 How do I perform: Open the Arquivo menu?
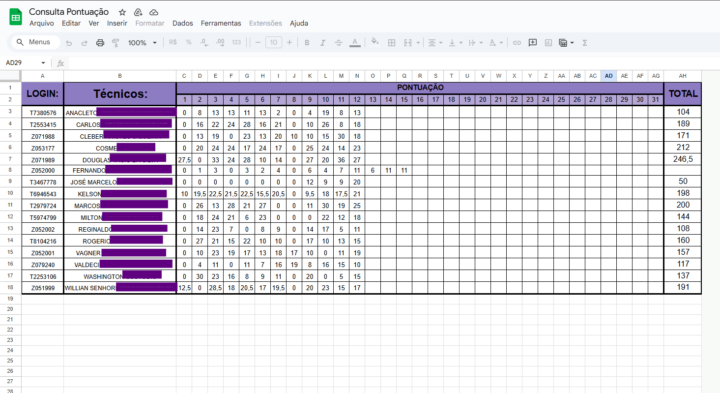[41, 23]
